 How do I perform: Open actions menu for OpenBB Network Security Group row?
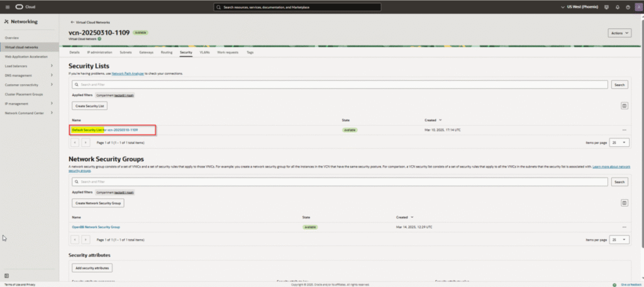tap(625, 227)
